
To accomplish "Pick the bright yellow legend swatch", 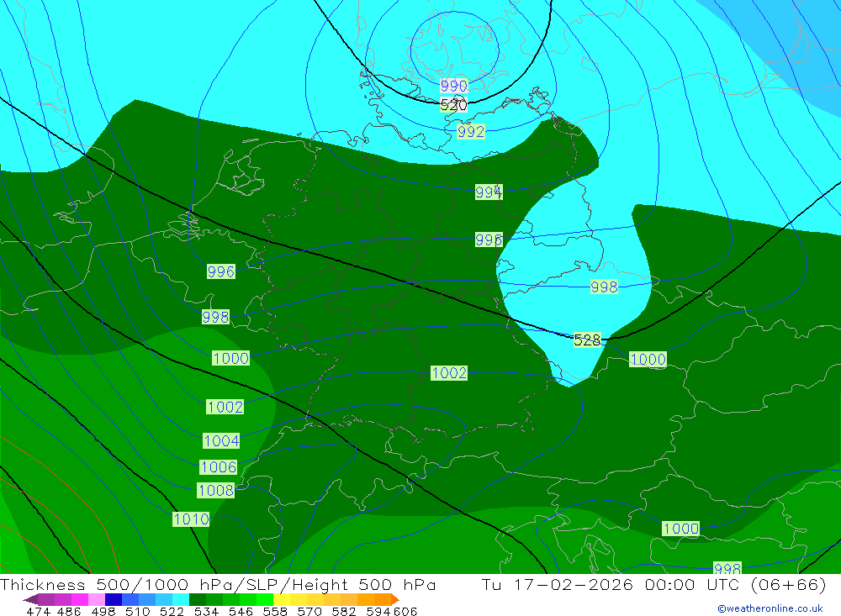I will [282, 599].
